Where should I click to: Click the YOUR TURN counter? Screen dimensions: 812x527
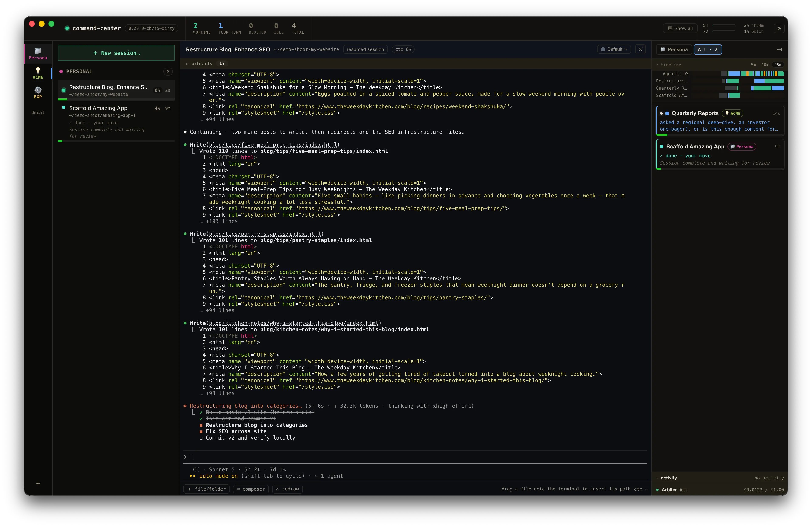click(230, 28)
